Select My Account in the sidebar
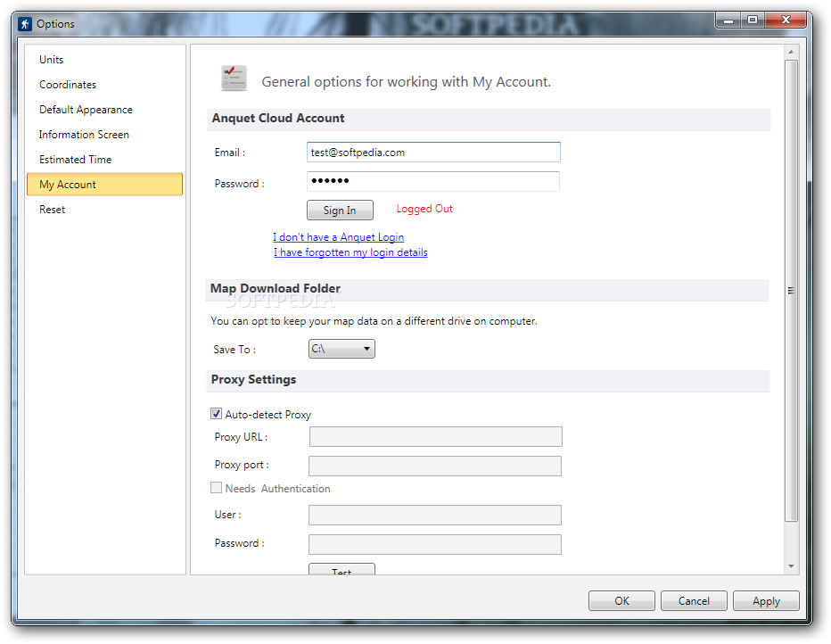The image size is (831, 644). [x=104, y=184]
